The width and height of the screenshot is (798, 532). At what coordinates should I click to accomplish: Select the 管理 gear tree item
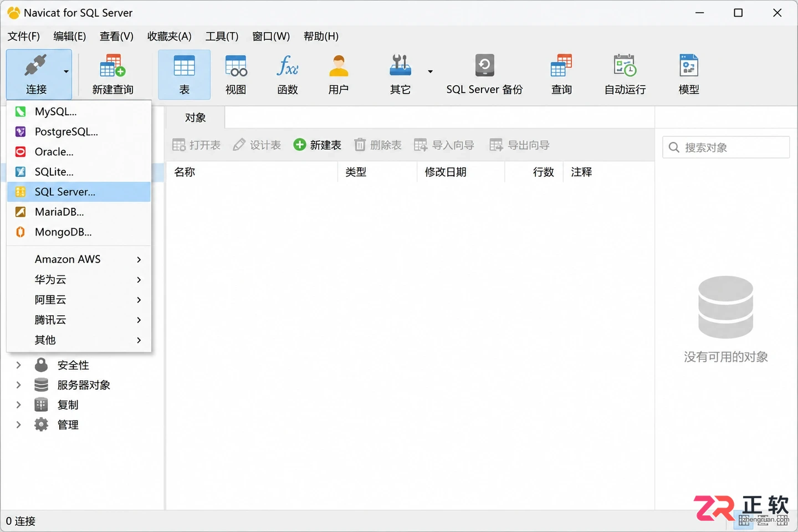pos(57,424)
